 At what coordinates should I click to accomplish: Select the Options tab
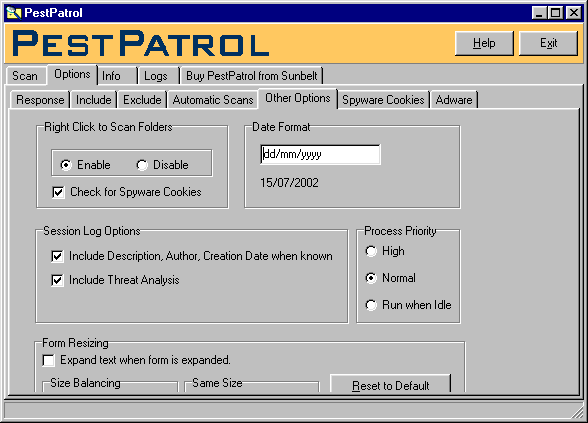pos(72,74)
